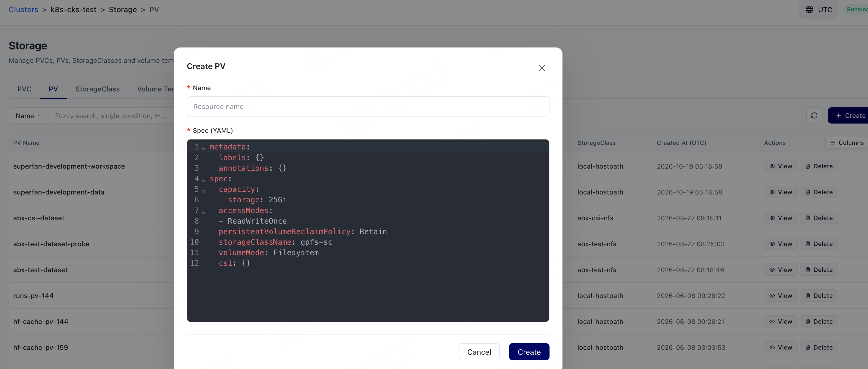Delete abx-test-dataset-probe PV
The width and height of the screenshot is (868, 369).
pos(819,244)
